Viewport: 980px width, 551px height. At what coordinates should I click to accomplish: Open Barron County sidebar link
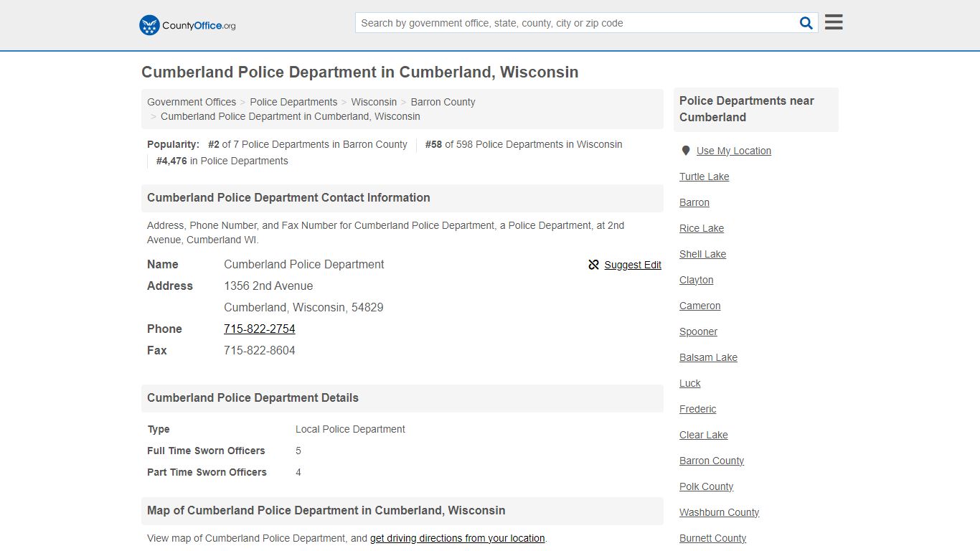[712, 461]
